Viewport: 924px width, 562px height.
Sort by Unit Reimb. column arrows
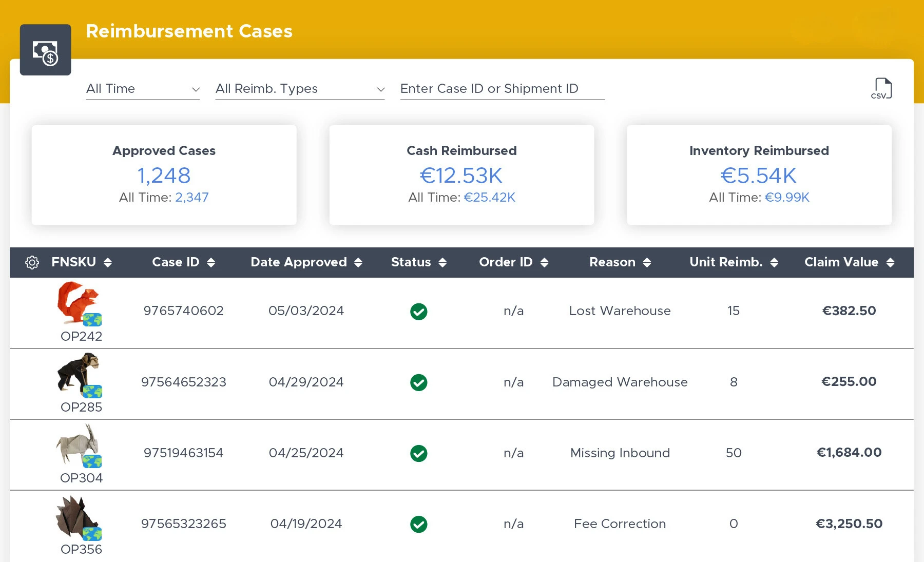(x=775, y=262)
